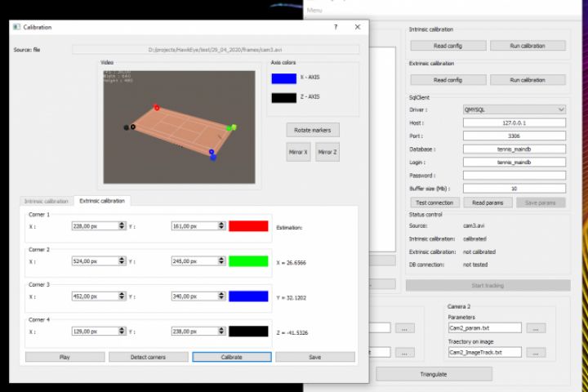The image size is (588, 392).
Task: Click the Z-AXIS black color swatch
Action: coord(284,98)
